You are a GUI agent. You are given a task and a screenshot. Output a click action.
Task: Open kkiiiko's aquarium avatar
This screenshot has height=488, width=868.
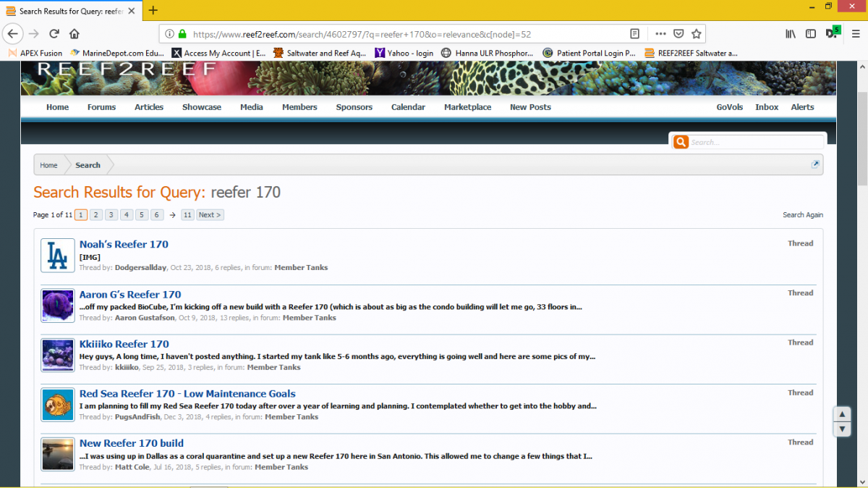click(x=58, y=355)
